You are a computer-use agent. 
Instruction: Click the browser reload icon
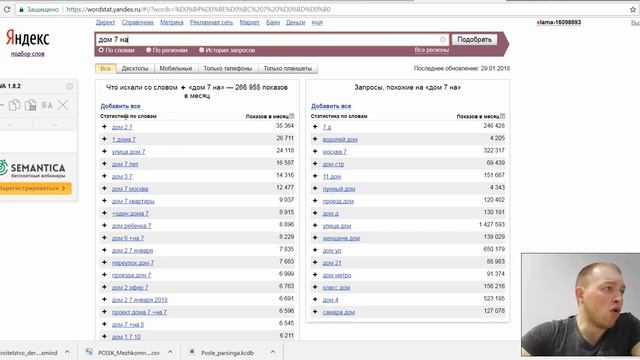pos(7,9)
